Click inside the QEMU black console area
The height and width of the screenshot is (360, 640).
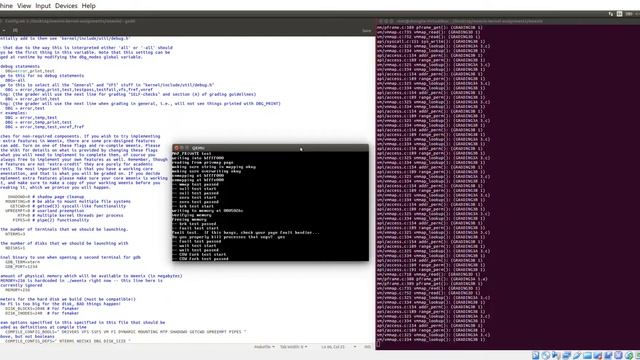(x=271, y=206)
